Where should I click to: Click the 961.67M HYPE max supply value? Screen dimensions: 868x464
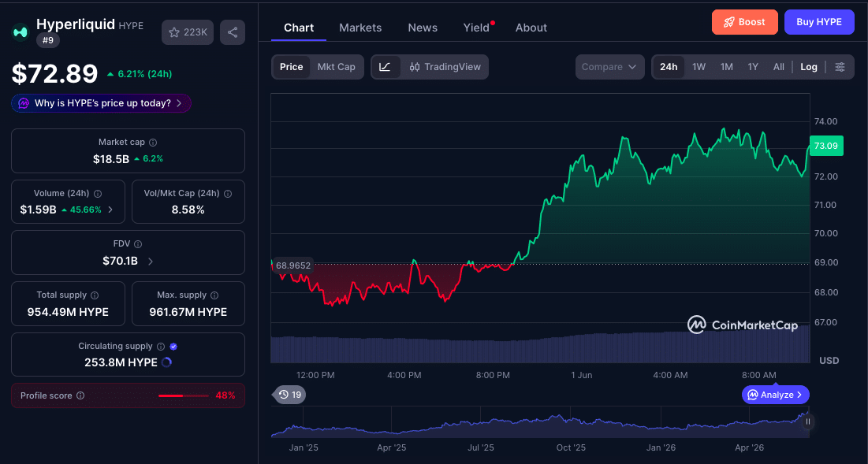(188, 312)
